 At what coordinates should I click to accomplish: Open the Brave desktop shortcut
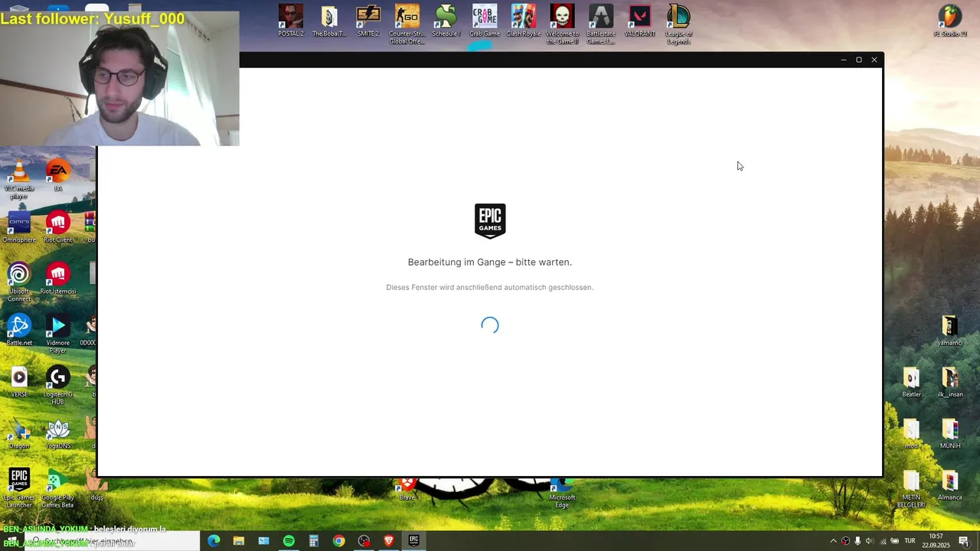(407, 488)
